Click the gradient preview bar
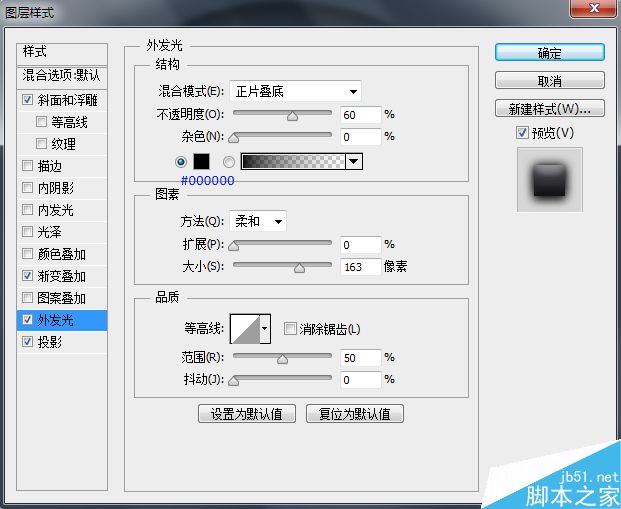 tap(293, 162)
